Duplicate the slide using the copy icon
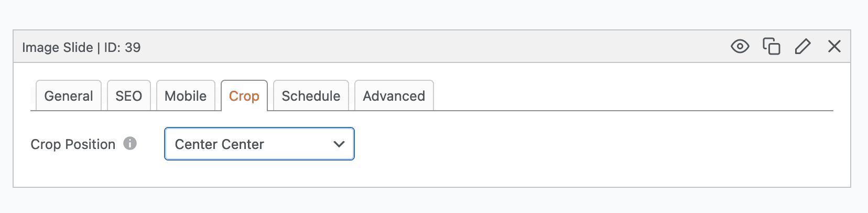Image resolution: width=868 pixels, height=213 pixels. pyautogui.click(x=771, y=47)
